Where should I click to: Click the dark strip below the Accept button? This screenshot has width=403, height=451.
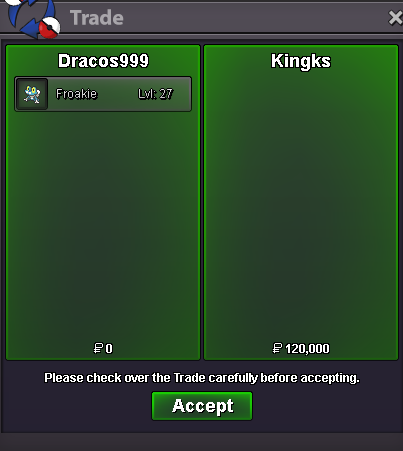[x=201, y=442]
